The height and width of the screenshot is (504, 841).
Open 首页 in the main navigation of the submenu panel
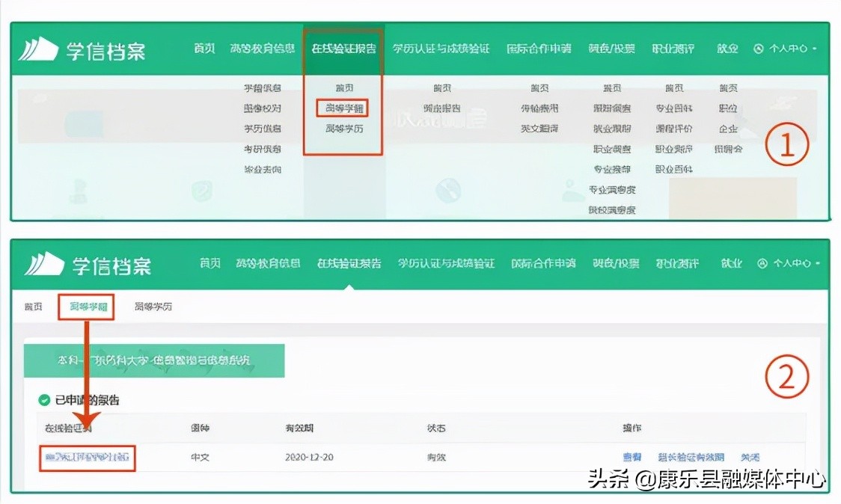click(x=204, y=49)
